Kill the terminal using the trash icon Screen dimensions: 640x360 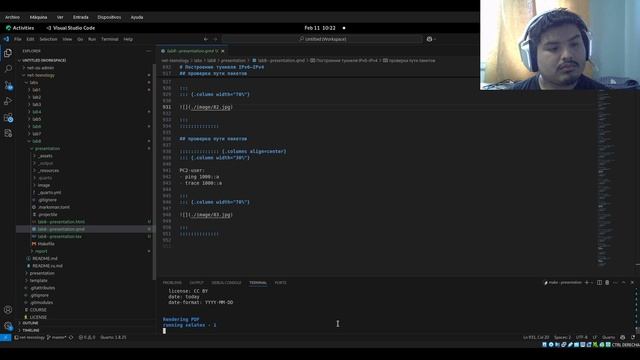point(607,282)
